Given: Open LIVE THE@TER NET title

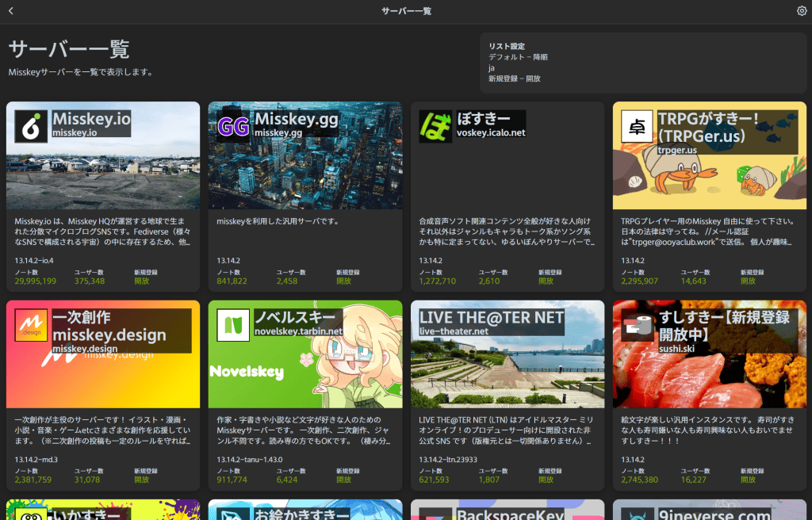Looking at the screenshot, I should point(491,318).
